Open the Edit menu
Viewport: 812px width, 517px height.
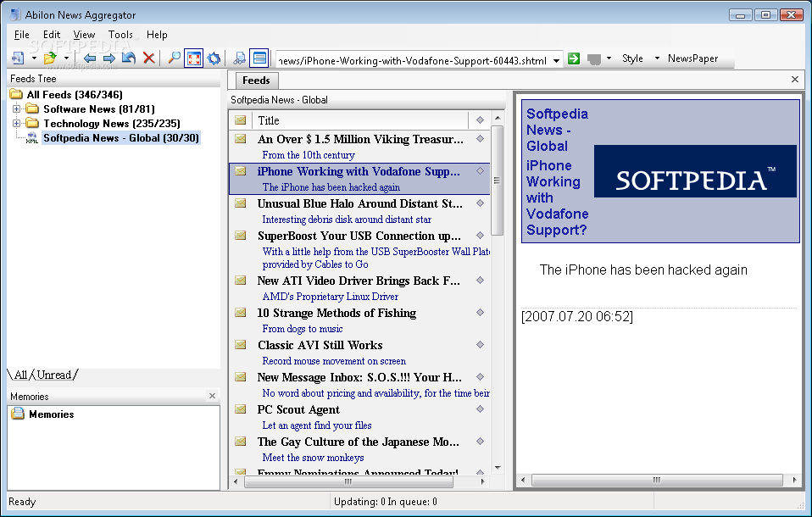(x=52, y=35)
